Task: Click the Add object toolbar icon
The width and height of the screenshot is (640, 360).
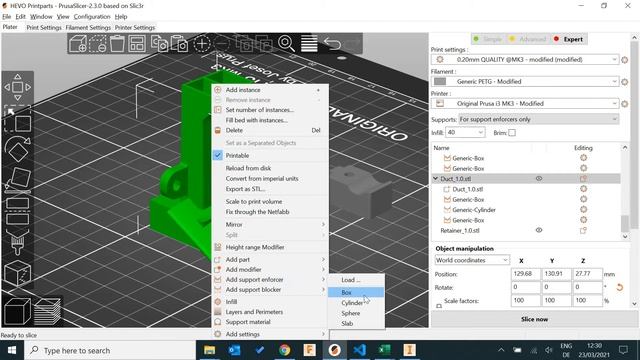Action: pyautogui.click(x=78, y=43)
